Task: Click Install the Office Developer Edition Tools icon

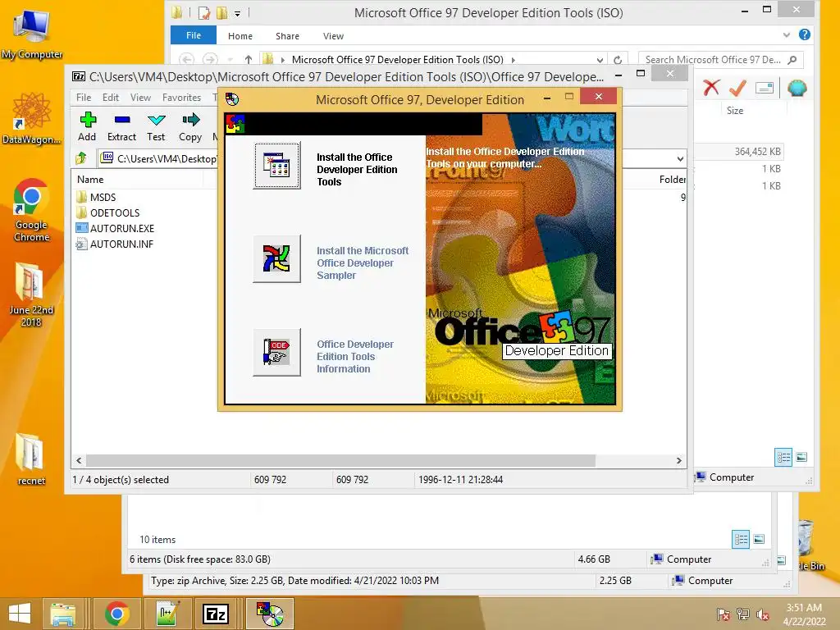Action: pos(276,165)
